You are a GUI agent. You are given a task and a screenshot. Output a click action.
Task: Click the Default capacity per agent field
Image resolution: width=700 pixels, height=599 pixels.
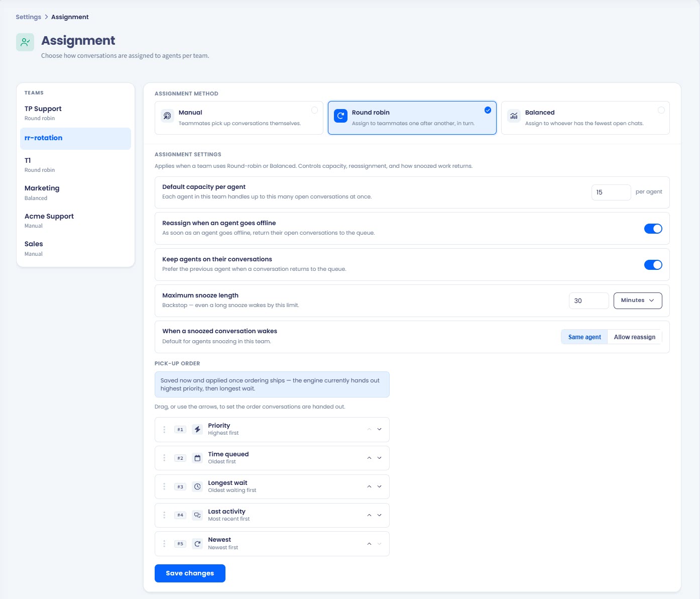pos(611,192)
